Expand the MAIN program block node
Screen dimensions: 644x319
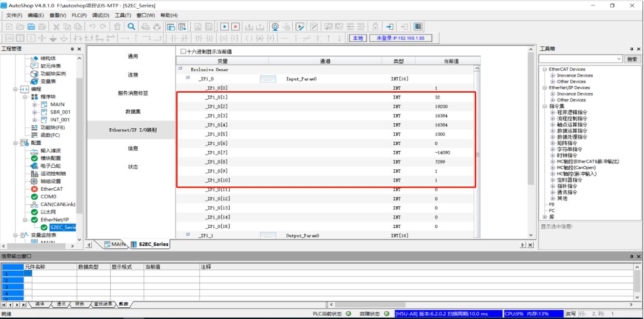tap(35, 104)
